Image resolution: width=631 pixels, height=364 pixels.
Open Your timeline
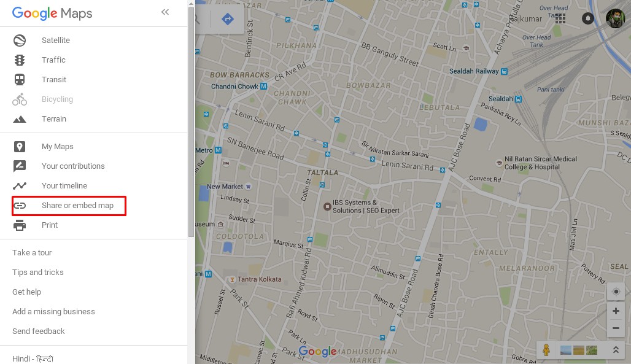[64, 185]
